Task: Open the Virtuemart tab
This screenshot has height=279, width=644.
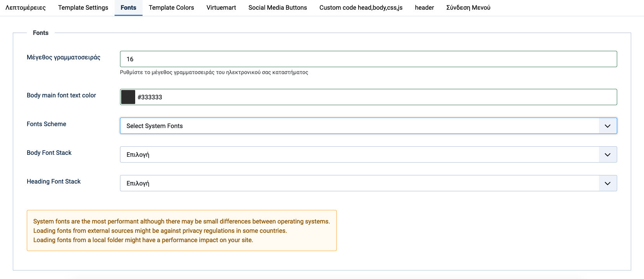Action: pos(221,8)
